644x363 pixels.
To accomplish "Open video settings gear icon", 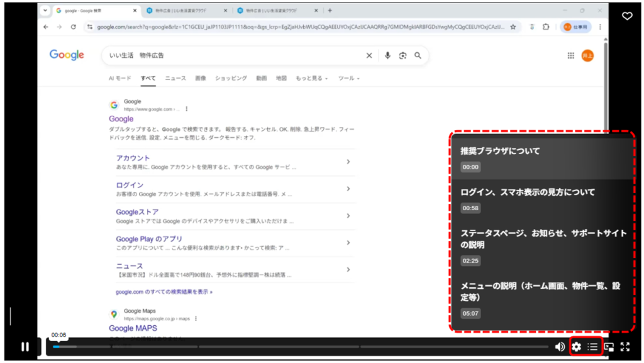I will (x=577, y=347).
